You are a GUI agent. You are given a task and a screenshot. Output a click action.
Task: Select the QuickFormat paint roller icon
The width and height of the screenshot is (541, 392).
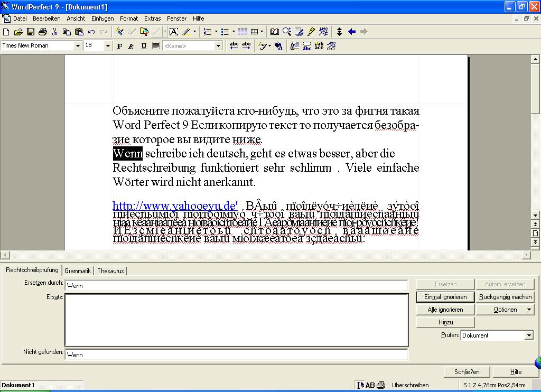(119, 32)
